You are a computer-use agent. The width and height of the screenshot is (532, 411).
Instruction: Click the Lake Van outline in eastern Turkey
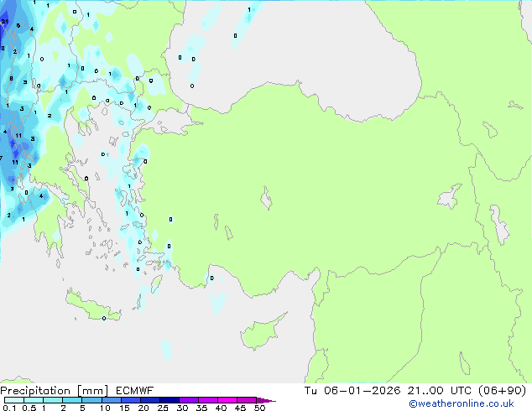click(x=450, y=196)
